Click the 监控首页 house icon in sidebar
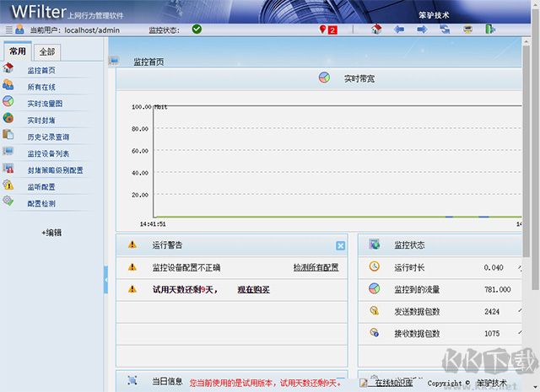540x392 pixels. [x=8, y=67]
